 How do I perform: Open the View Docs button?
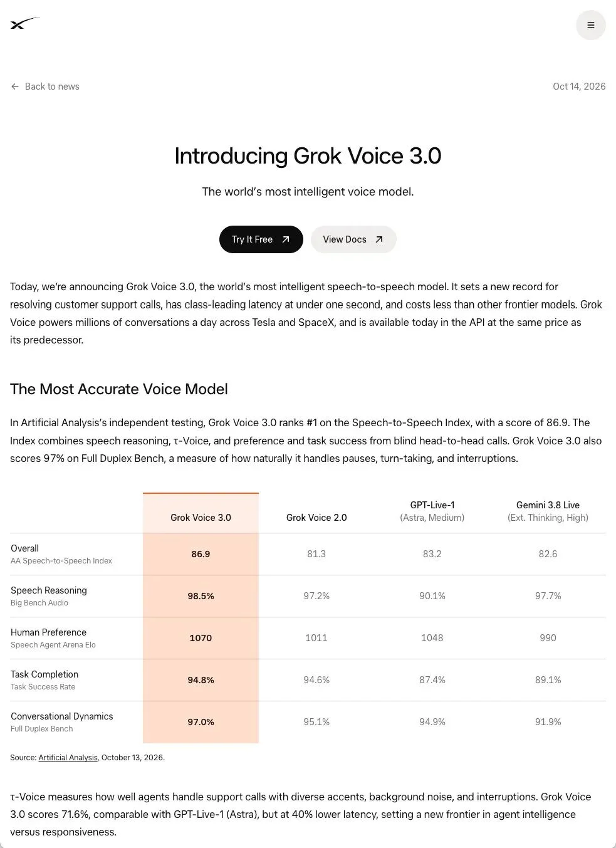(x=353, y=239)
